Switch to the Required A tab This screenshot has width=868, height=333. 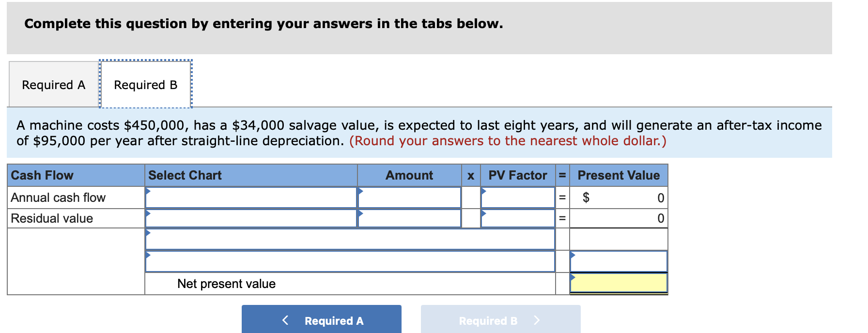click(x=53, y=84)
